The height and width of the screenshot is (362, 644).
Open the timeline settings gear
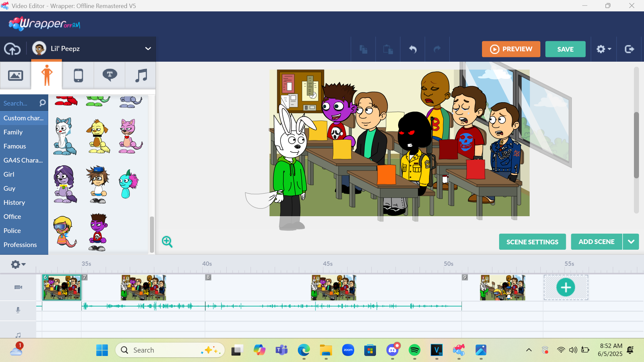tap(18, 264)
